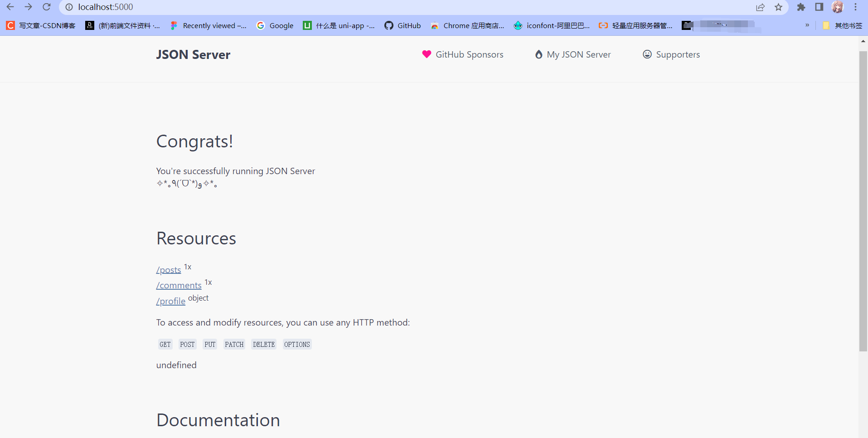This screenshot has width=868, height=438.
Task: Toggle the sidebar panel icon
Action: [819, 7]
